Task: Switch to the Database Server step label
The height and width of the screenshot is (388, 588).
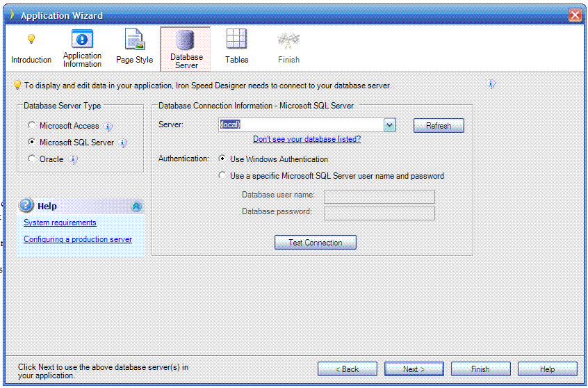Action: pyautogui.click(x=186, y=61)
